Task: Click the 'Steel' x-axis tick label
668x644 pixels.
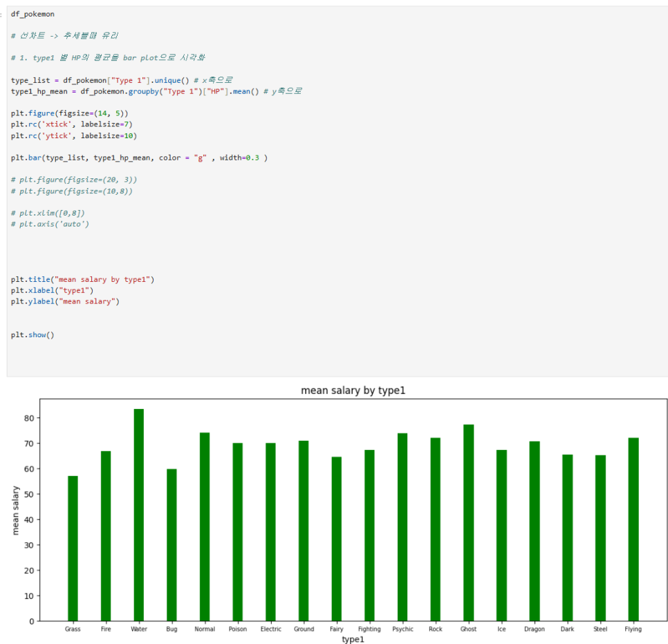Action: coord(600,629)
